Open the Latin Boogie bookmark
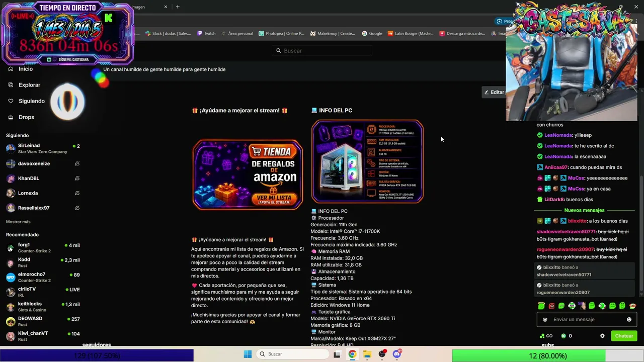This screenshot has width=644, height=362. click(411, 34)
